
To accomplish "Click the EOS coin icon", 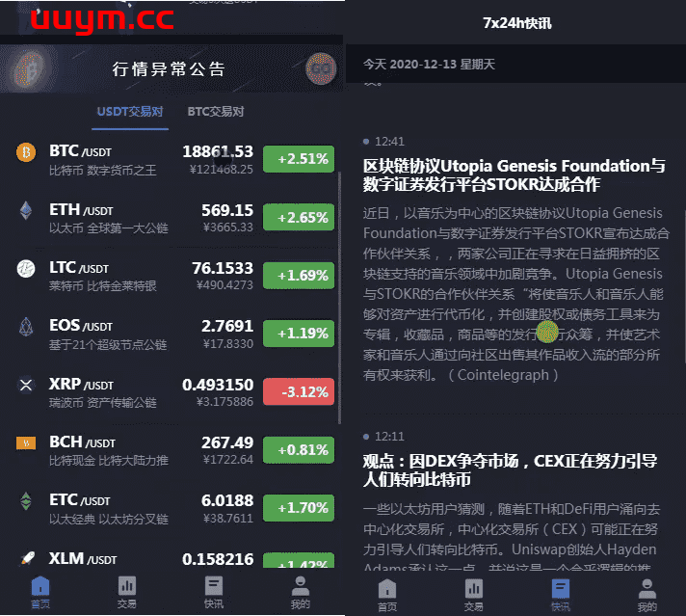I will tap(25, 327).
